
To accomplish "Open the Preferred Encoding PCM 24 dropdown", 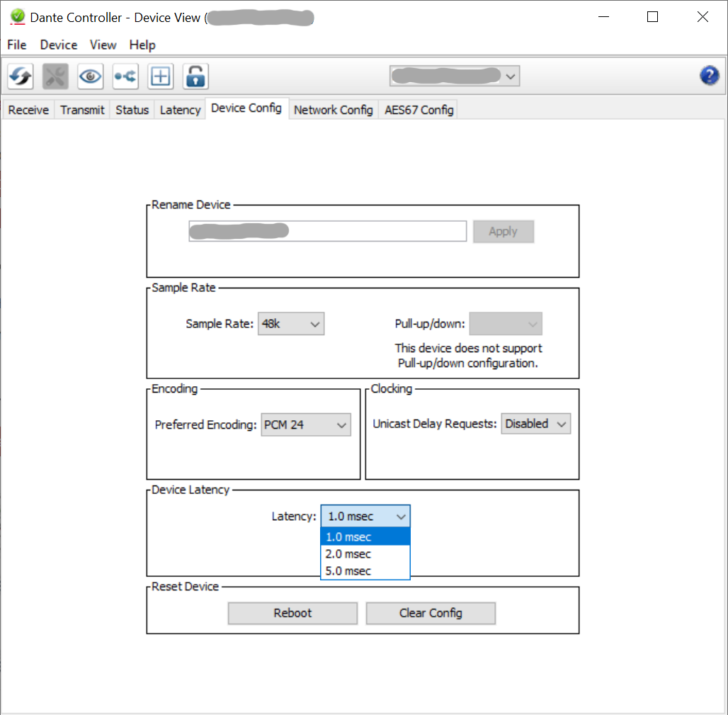I will click(306, 424).
